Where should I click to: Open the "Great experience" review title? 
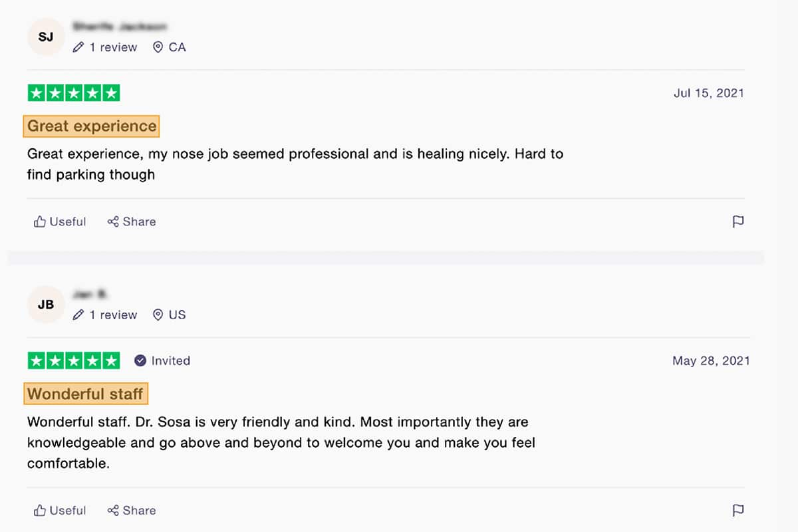tap(92, 126)
